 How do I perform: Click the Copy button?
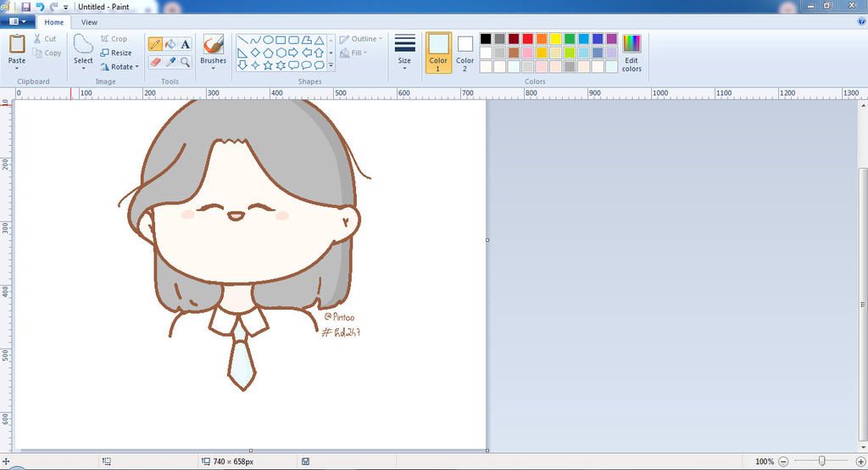point(47,53)
